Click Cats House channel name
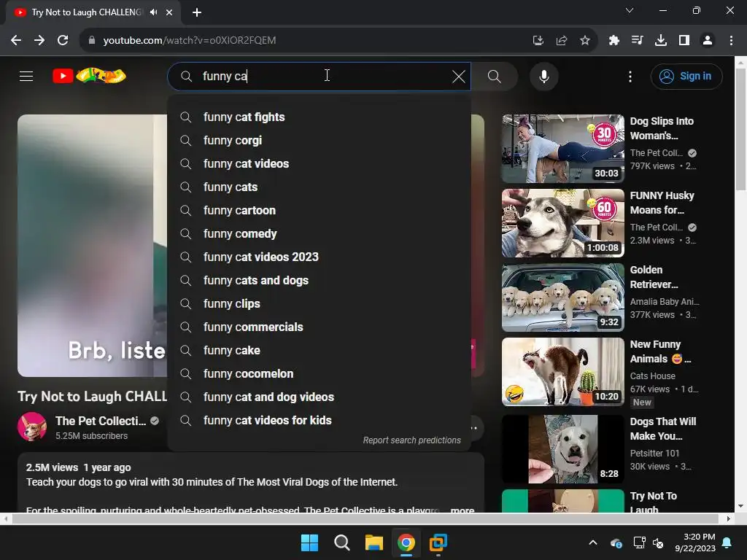Viewport: 747px width, 560px height. [x=653, y=376]
